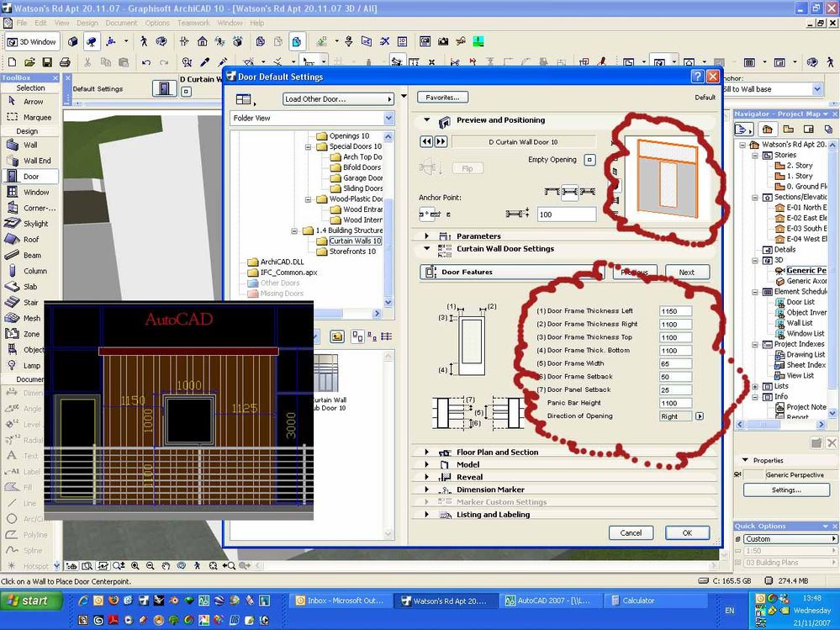Click the Next button

pos(687,273)
